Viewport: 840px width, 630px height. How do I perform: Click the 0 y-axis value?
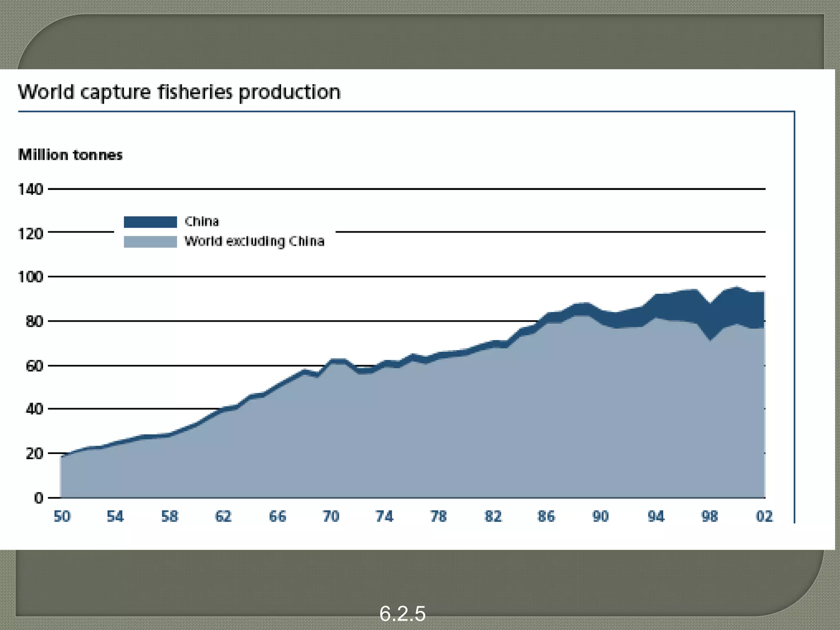point(39,498)
